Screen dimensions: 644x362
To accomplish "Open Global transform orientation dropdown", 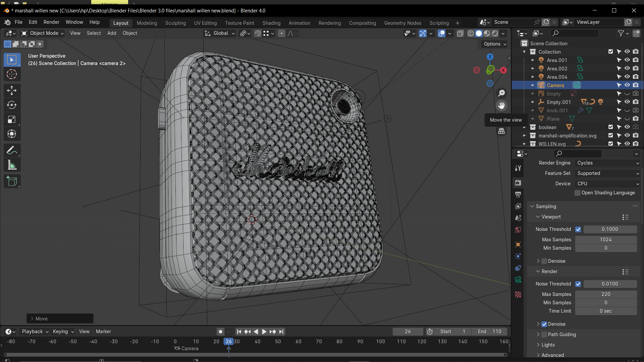I will (x=220, y=33).
